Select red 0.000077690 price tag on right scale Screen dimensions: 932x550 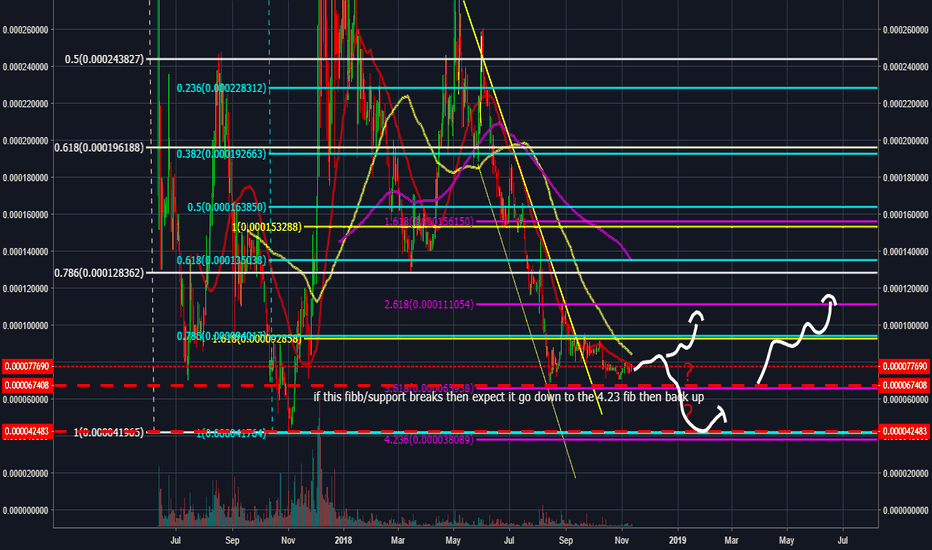[x=904, y=366]
